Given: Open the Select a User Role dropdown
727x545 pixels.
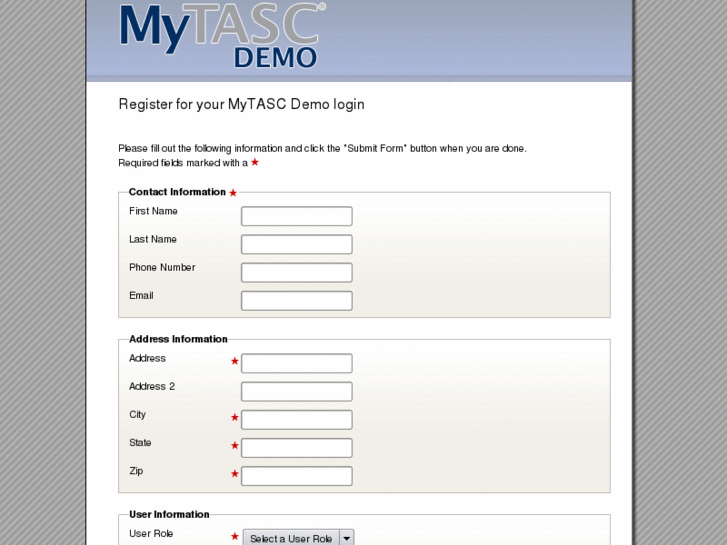Looking at the screenshot, I should tap(299, 538).
